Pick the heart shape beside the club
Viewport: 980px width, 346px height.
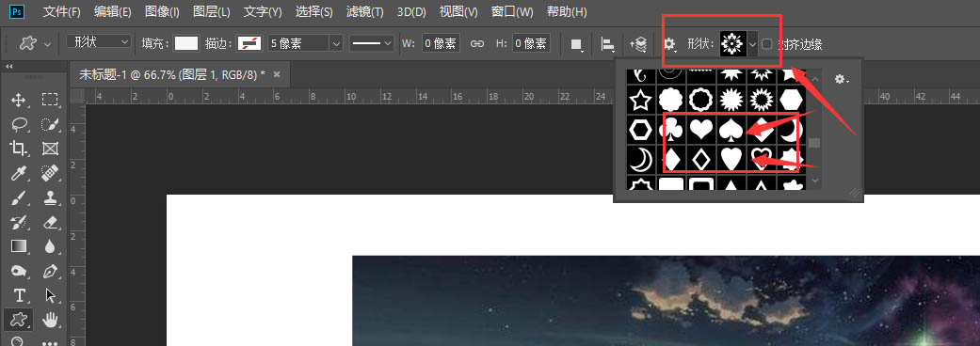pyautogui.click(x=700, y=130)
